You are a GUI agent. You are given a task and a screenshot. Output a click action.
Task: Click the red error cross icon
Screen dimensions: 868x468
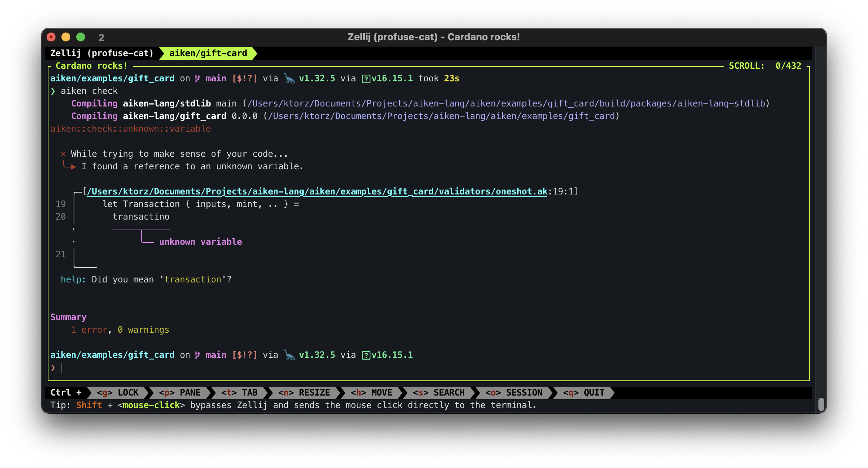click(63, 154)
